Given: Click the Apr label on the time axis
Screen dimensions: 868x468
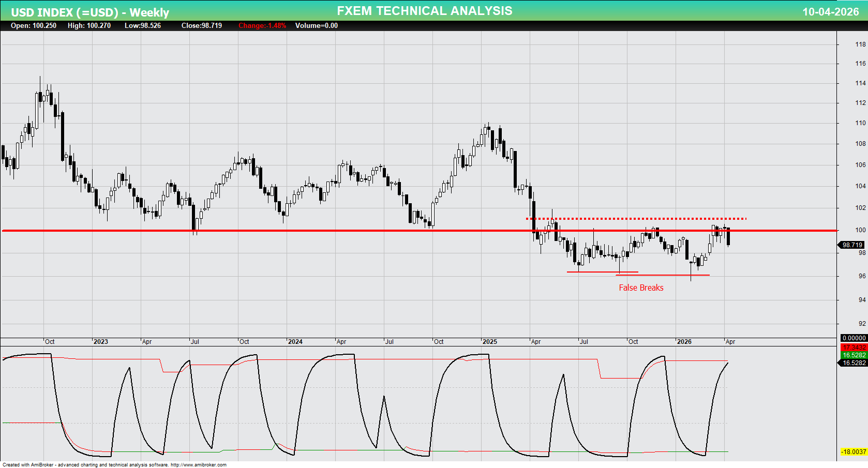Looking at the screenshot, I should pos(731,342).
